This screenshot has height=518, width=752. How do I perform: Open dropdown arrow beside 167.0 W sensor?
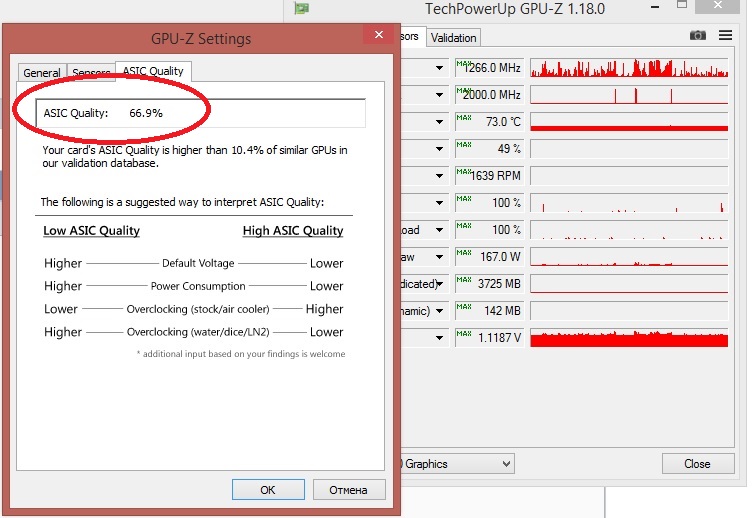point(439,257)
